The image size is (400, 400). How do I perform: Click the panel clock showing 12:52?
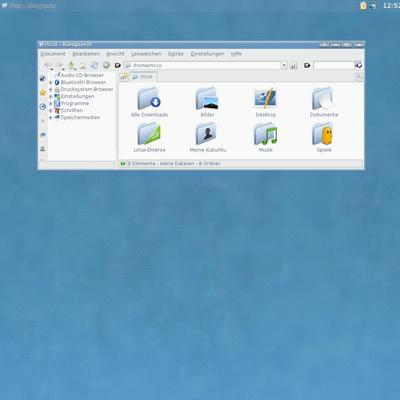(x=391, y=6)
